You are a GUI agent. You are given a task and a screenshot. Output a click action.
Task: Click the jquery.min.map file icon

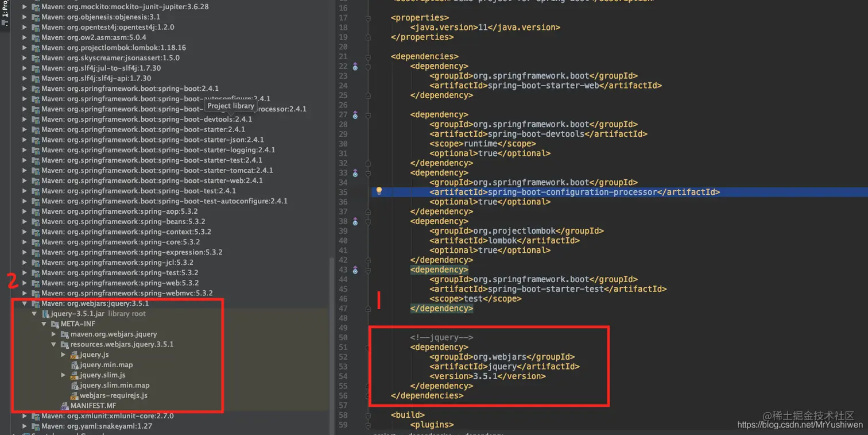pos(75,365)
